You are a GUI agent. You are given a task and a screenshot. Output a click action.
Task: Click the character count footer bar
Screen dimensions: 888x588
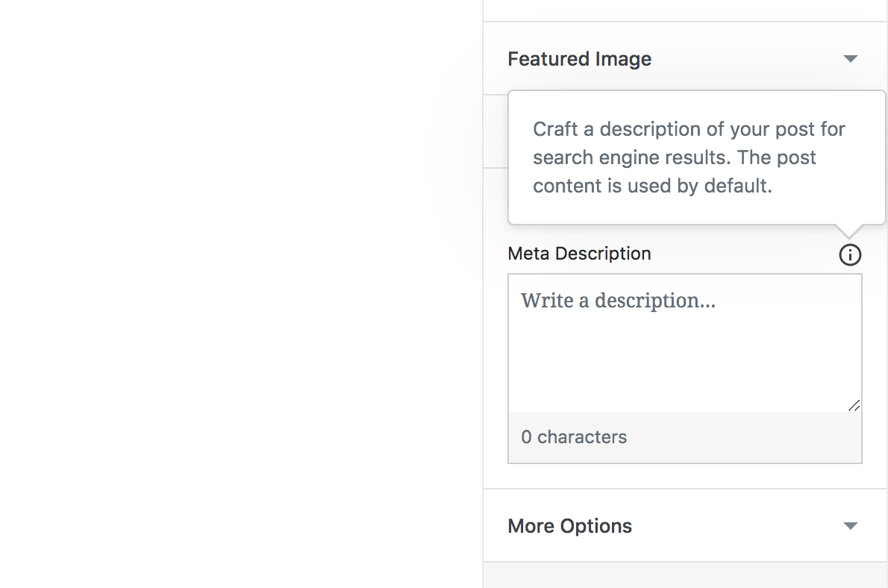[x=746, y=437]
